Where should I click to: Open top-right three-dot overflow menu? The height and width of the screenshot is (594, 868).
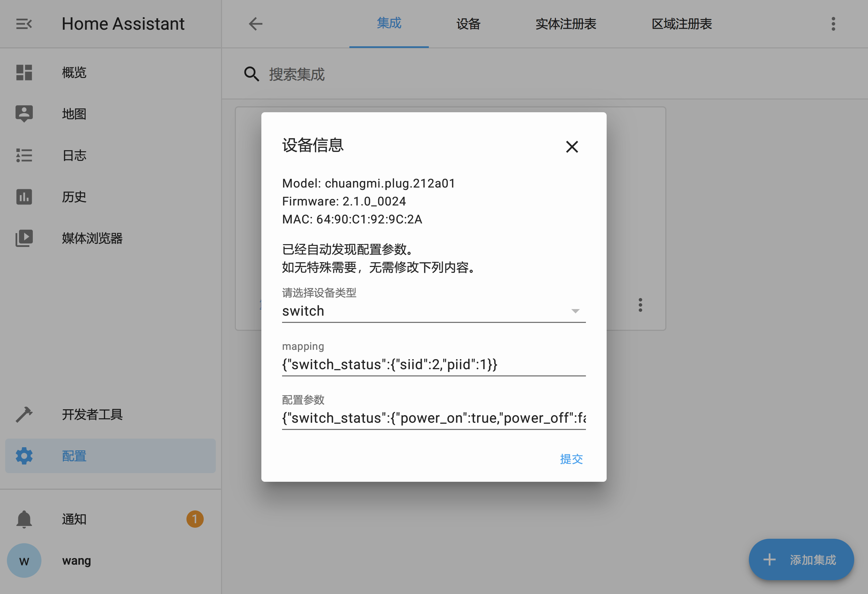coord(833,24)
